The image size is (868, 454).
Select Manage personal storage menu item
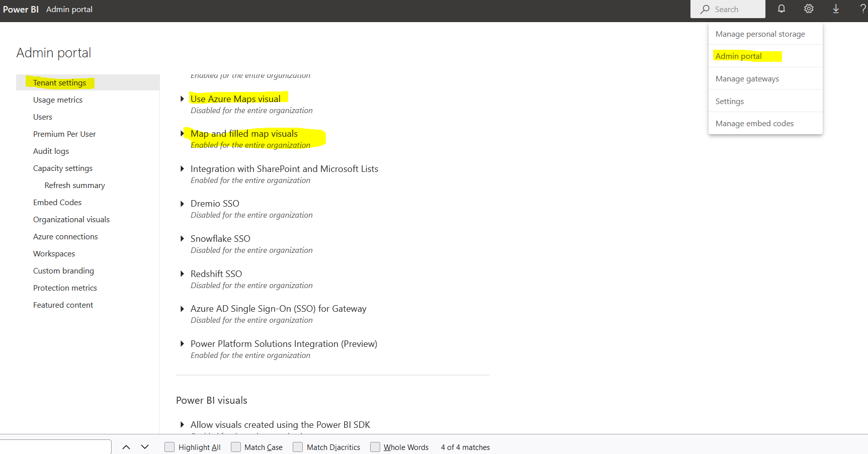[x=765, y=34]
